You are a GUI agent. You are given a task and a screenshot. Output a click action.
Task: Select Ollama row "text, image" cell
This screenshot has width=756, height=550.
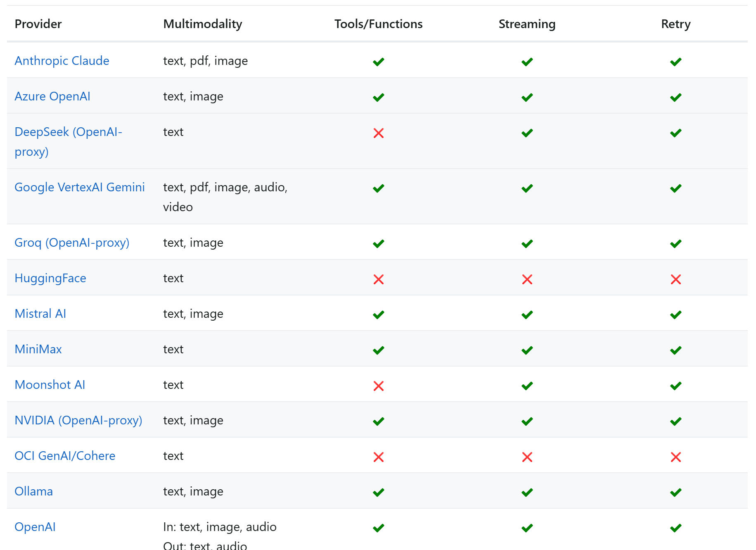(x=193, y=491)
